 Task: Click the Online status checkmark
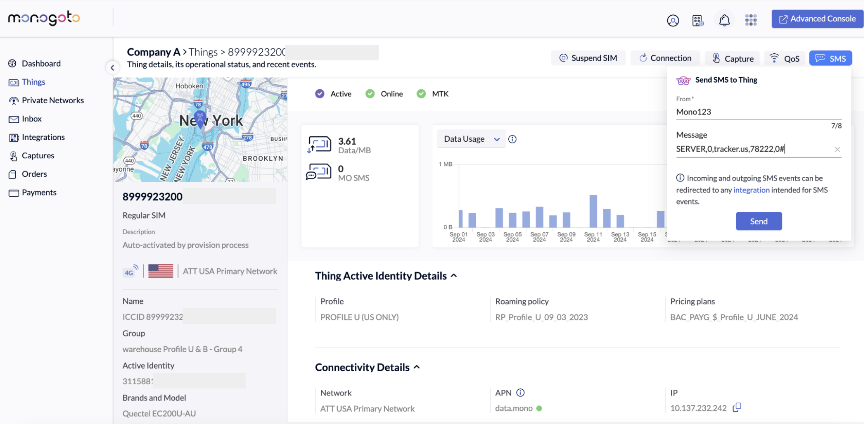click(x=370, y=94)
